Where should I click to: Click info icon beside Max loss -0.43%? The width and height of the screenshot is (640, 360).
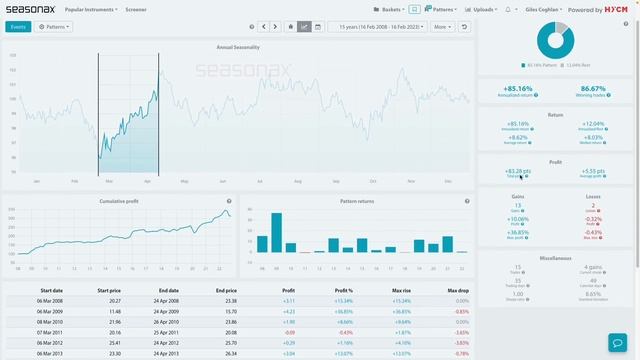(600, 238)
